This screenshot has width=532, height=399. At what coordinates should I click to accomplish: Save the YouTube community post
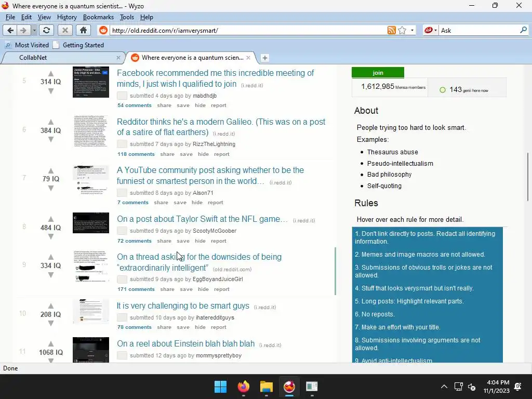click(180, 203)
